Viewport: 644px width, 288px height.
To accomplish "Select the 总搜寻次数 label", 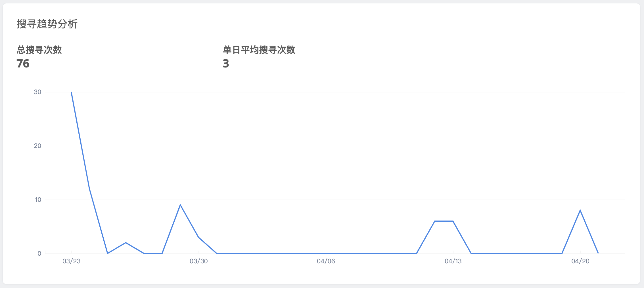I will pyautogui.click(x=39, y=50).
